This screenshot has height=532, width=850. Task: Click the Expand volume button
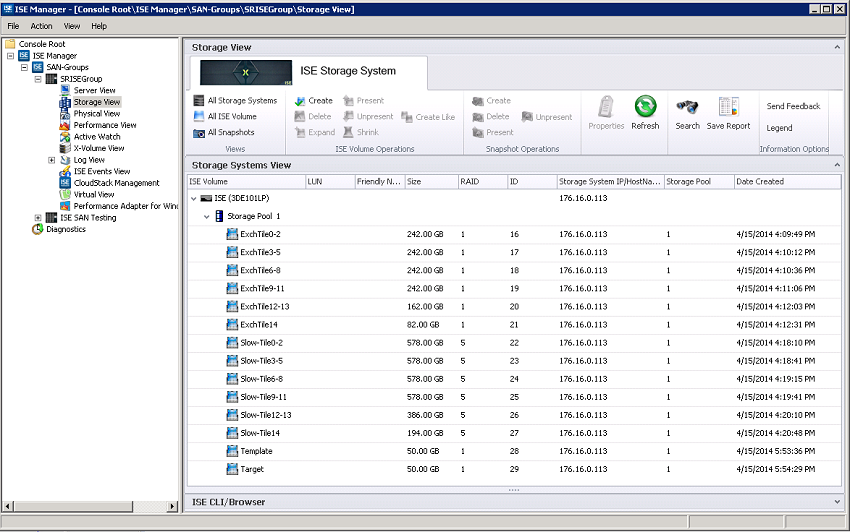[314, 132]
